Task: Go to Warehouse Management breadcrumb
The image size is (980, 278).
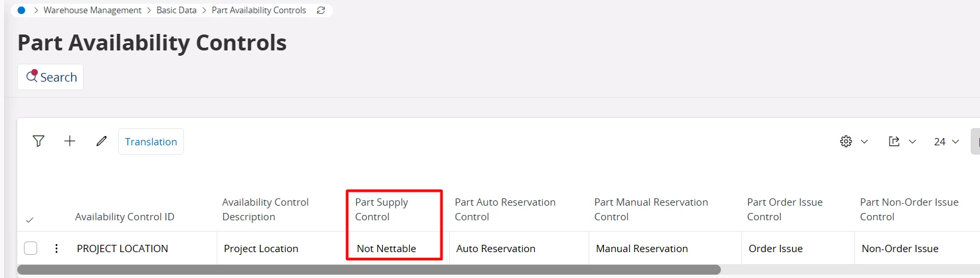Action: click(x=92, y=11)
